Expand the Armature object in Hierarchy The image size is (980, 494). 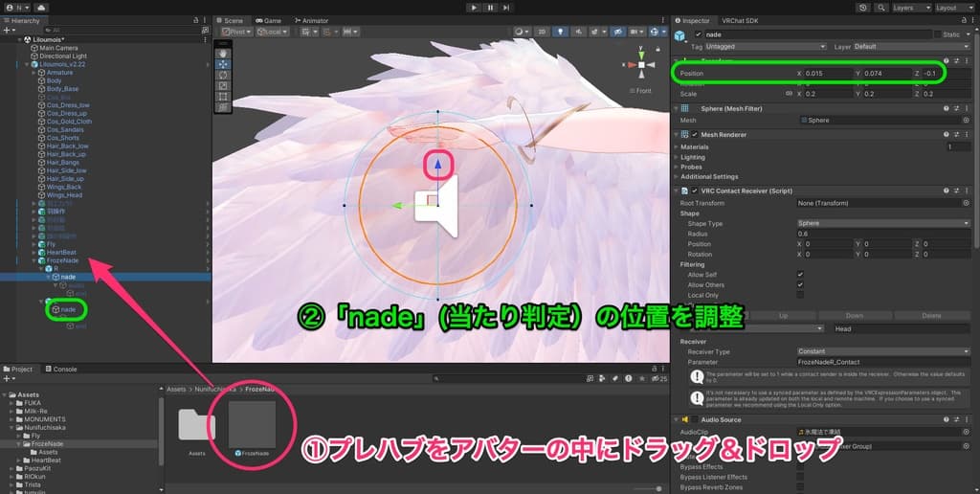coord(33,73)
